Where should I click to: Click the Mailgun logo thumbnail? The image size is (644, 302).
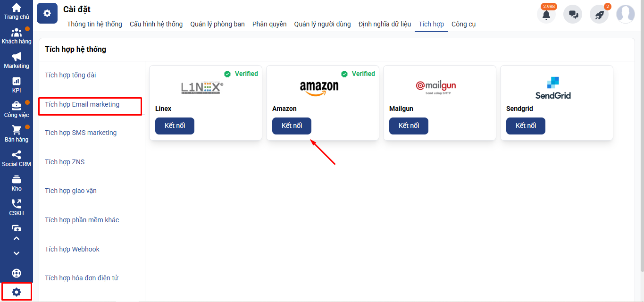tap(436, 87)
